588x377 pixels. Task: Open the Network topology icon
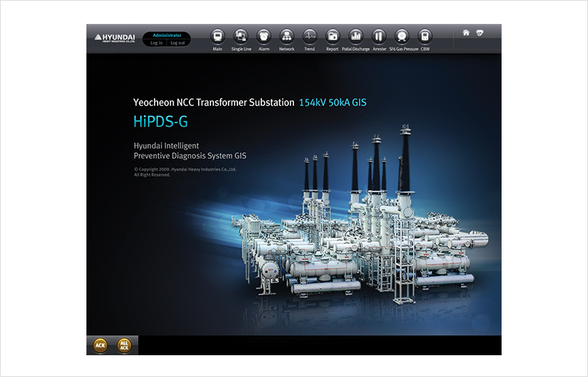287,37
